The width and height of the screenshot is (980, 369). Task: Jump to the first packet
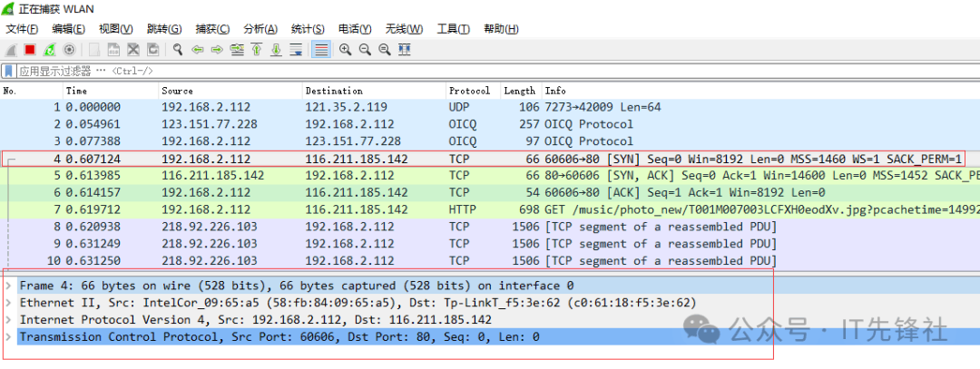[257, 50]
